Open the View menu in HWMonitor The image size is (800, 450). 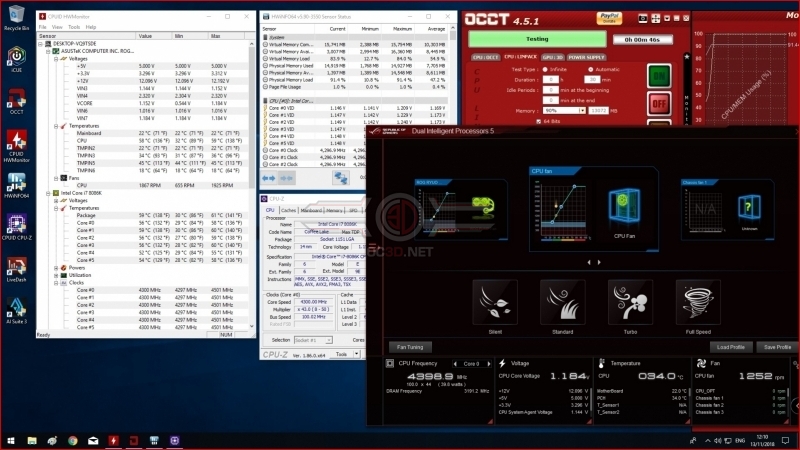(57, 27)
